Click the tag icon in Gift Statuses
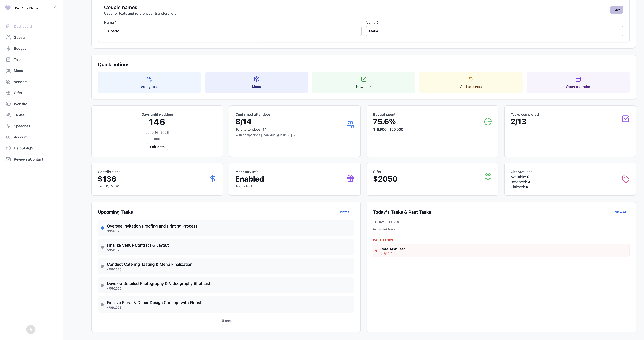 625,179
